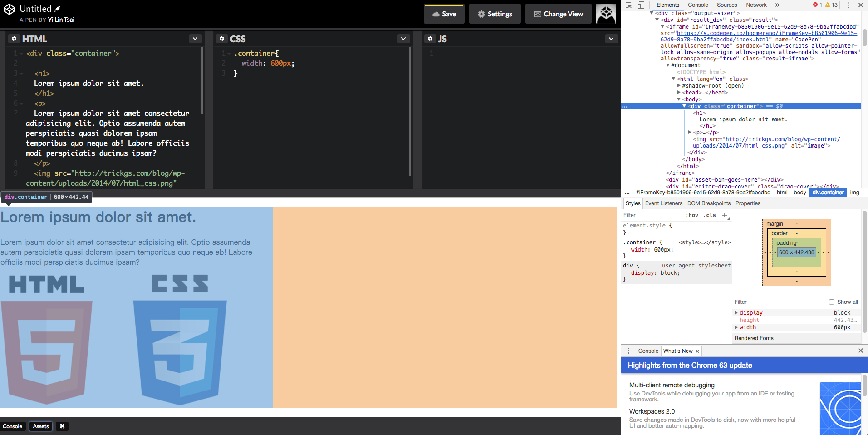
Task: Open the keyboard shortcuts command icon
Action: tap(62, 426)
